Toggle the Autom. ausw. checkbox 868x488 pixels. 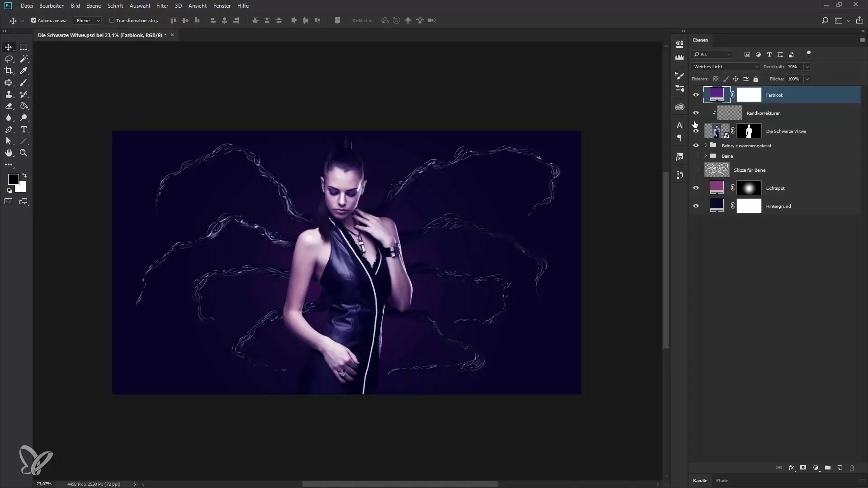point(33,20)
